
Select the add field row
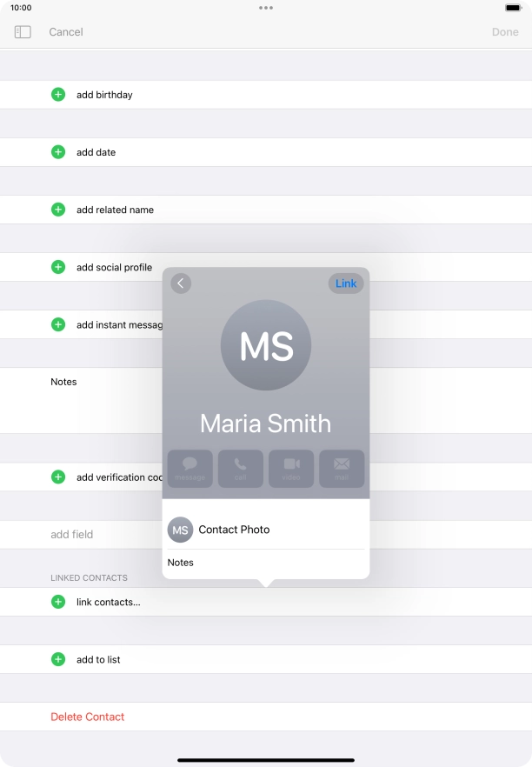[x=72, y=535]
